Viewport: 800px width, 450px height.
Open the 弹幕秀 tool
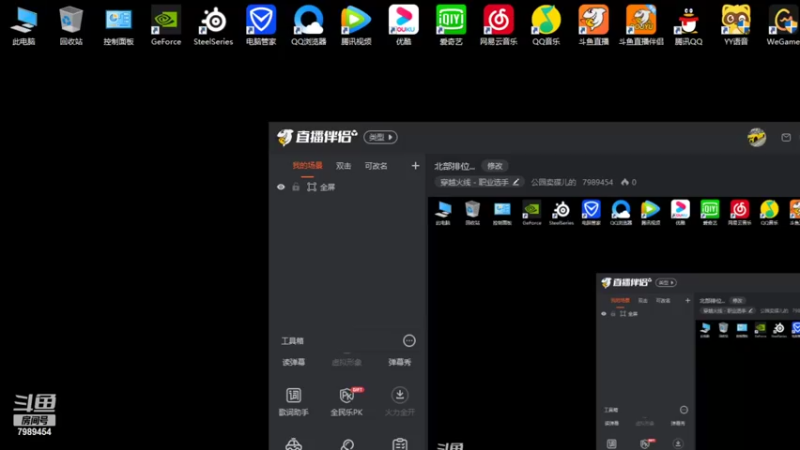[399, 362]
